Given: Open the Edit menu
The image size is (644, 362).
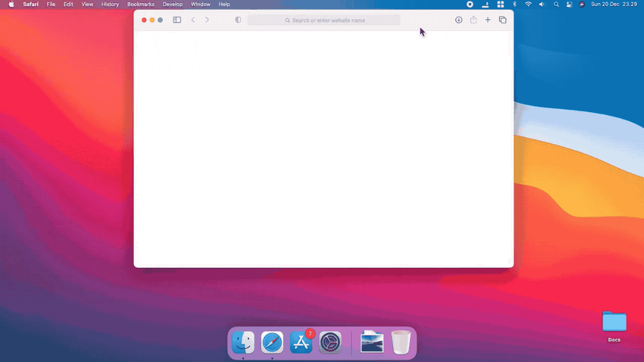Looking at the screenshot, I should click(68, 4).
